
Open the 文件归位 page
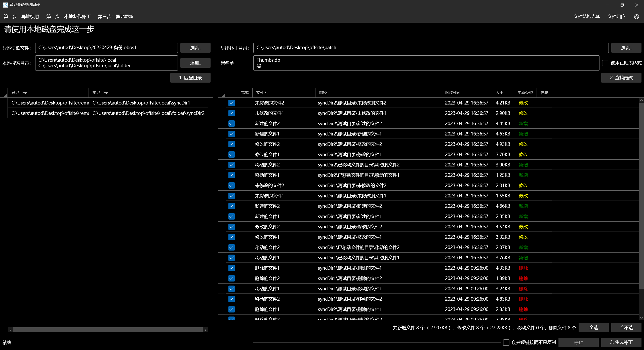pos(616,16)
